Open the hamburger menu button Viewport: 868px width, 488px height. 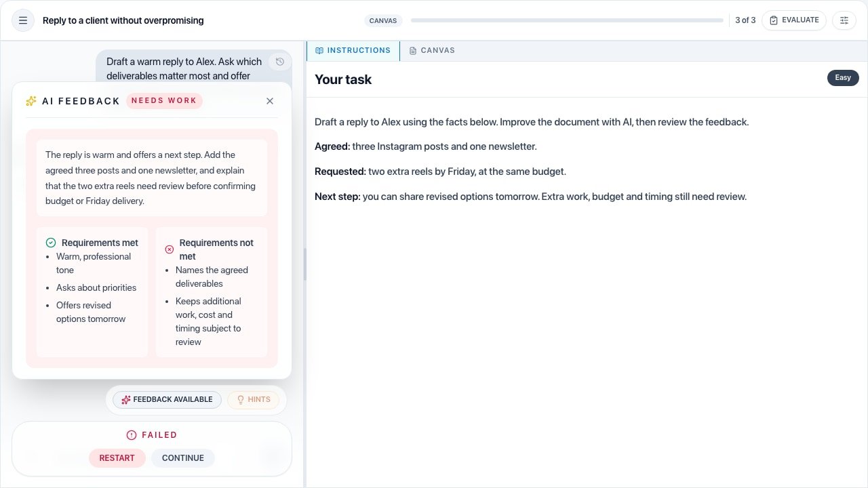click(x=22, y=20)
